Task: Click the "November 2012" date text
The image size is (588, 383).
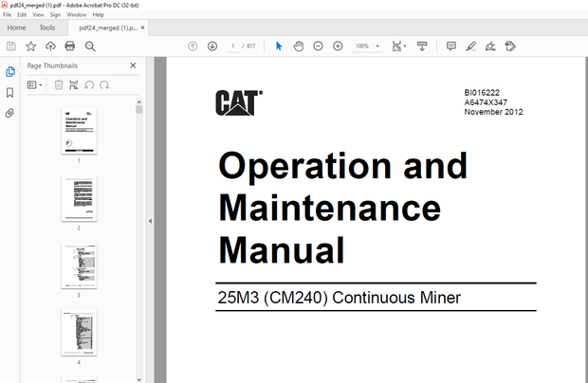Action: (493, 112)
